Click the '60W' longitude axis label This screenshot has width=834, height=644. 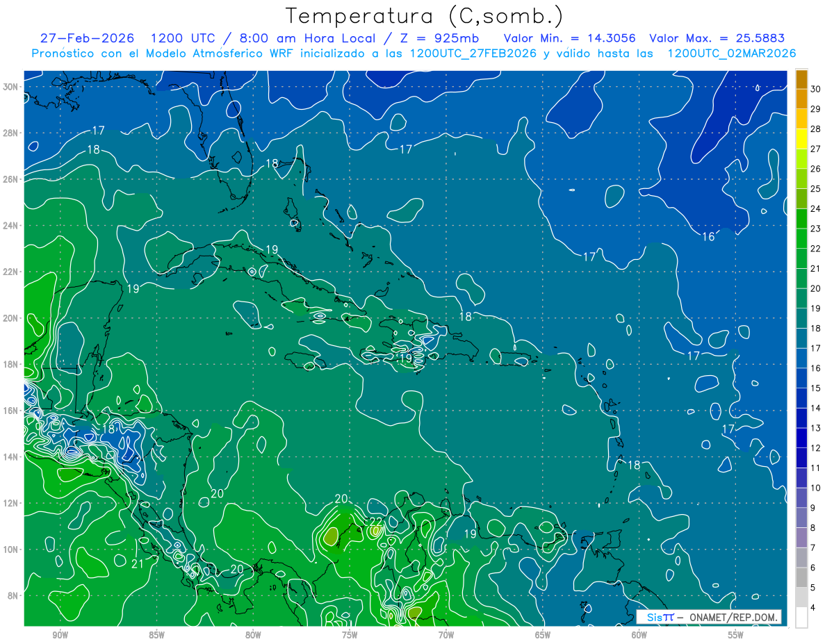(639, 635)
